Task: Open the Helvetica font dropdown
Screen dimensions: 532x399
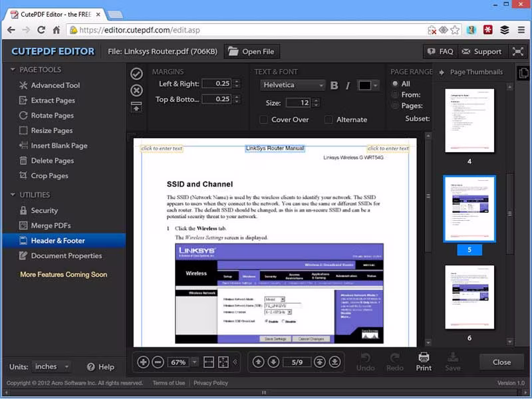Action: tap(293, 85)
